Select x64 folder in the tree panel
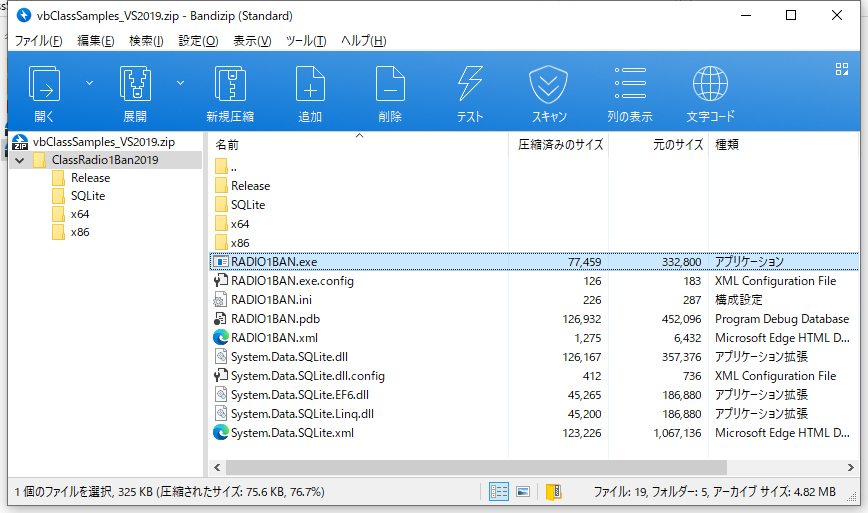 (80, 214)
